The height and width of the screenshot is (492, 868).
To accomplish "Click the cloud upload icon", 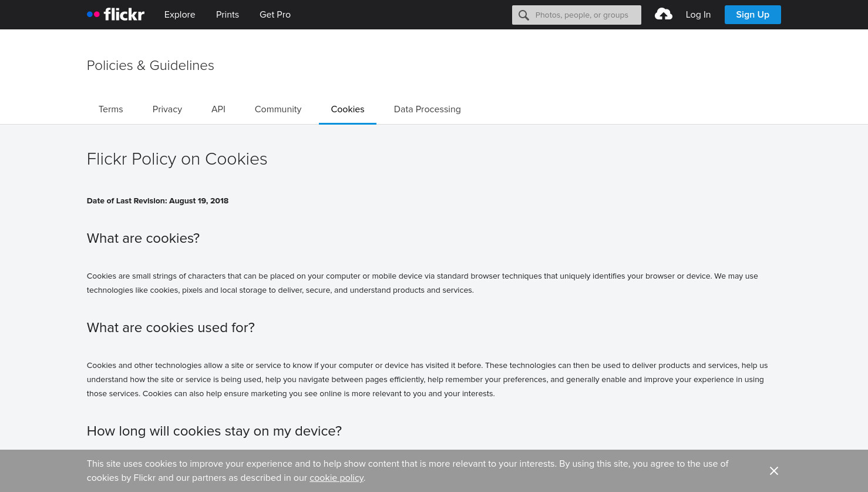I will (x=664, y=14).
